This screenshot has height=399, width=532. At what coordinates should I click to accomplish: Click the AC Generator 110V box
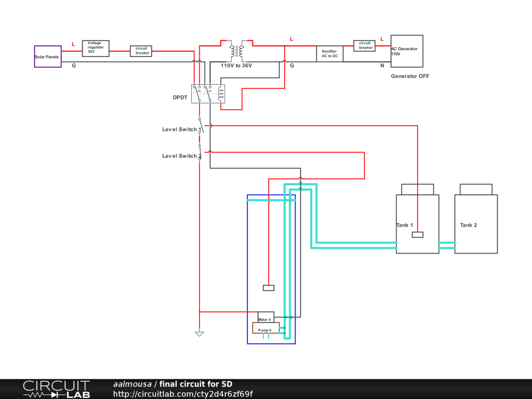(406, 51)
